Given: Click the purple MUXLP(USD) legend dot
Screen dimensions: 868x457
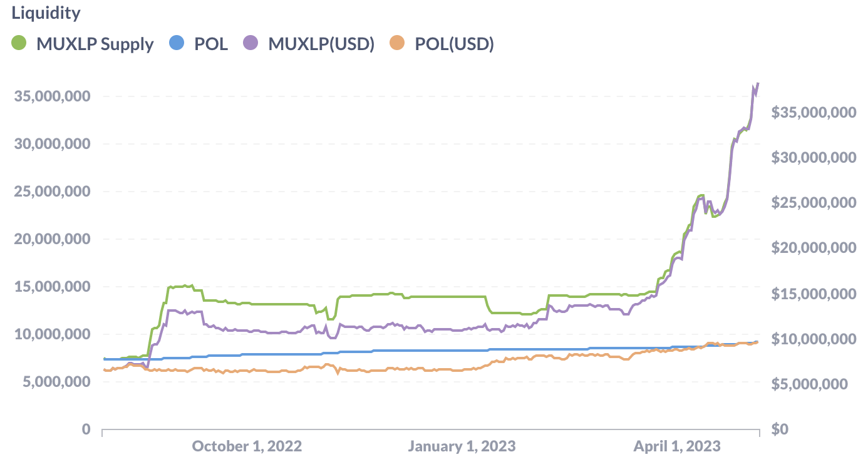Looking at the screenshot, I should click(250, 44).
